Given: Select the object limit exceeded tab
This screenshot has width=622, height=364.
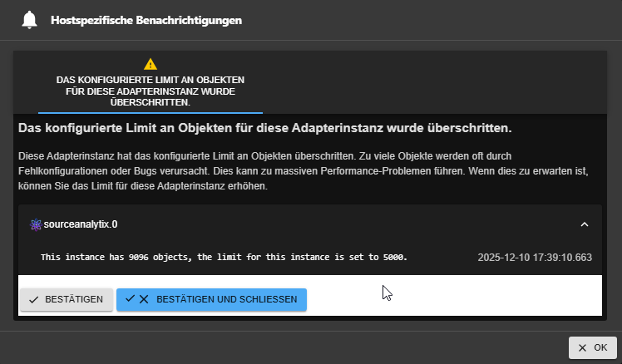Looking at the screenshot, I should click(x=151, y=82).
